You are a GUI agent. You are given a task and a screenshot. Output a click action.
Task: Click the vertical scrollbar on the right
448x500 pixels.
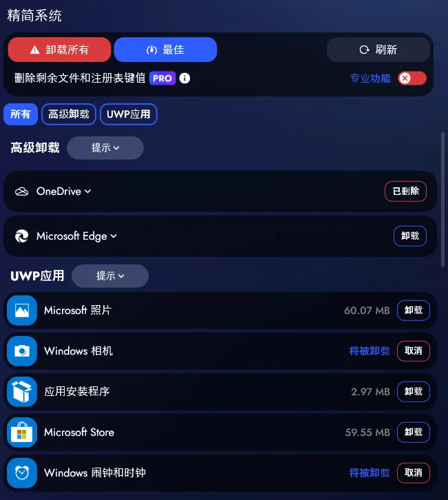click(442, 200)
